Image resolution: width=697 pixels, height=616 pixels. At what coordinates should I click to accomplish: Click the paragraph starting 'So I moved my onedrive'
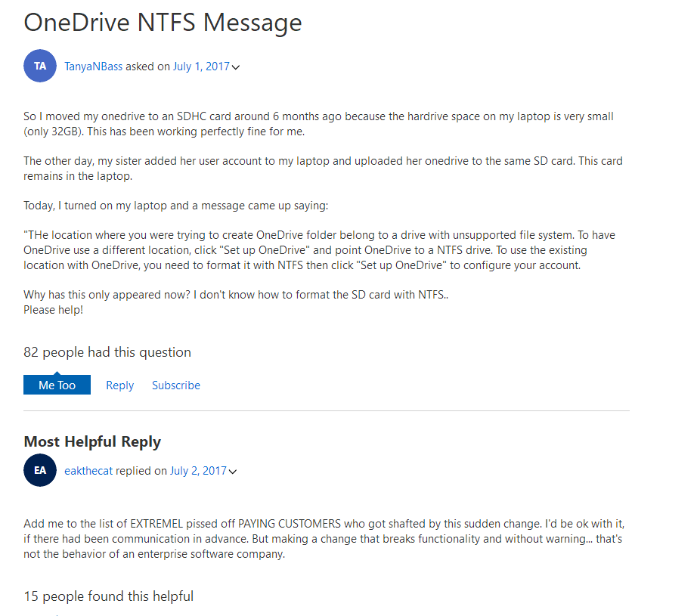coord(318,125)
